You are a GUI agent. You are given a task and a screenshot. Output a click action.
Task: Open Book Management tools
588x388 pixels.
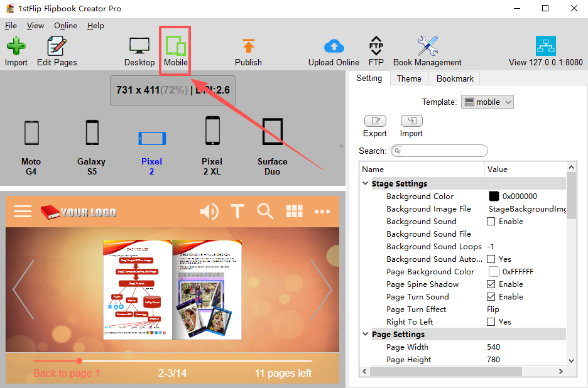[427, 51]
